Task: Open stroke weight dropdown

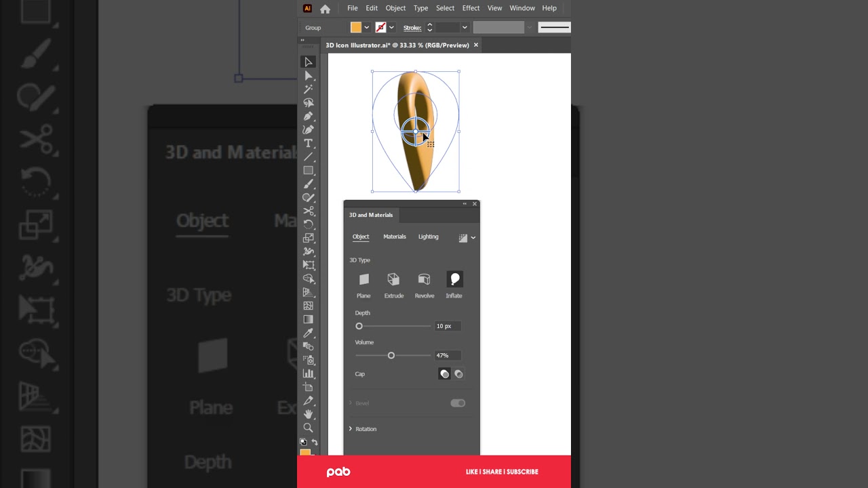Action: 465,28
